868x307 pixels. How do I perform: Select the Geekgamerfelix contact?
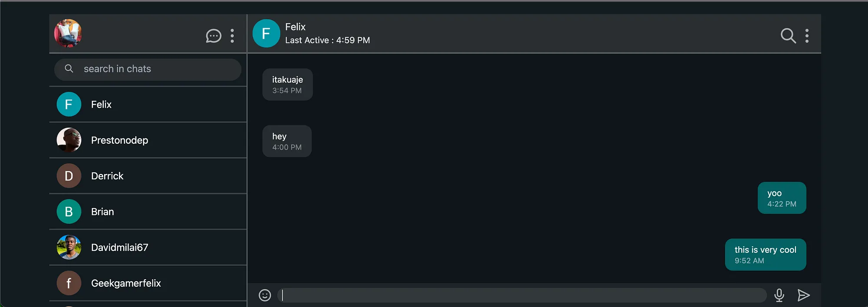tap(148, 283)
